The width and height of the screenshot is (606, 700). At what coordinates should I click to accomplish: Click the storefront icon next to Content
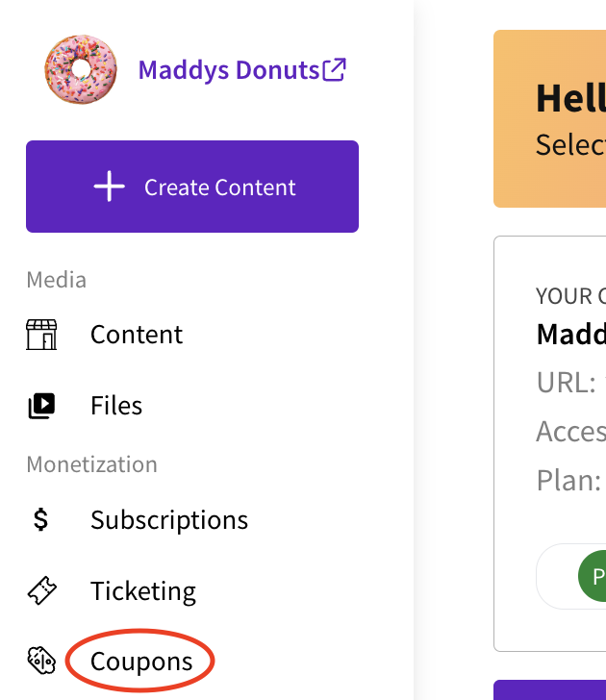point(41,335)
